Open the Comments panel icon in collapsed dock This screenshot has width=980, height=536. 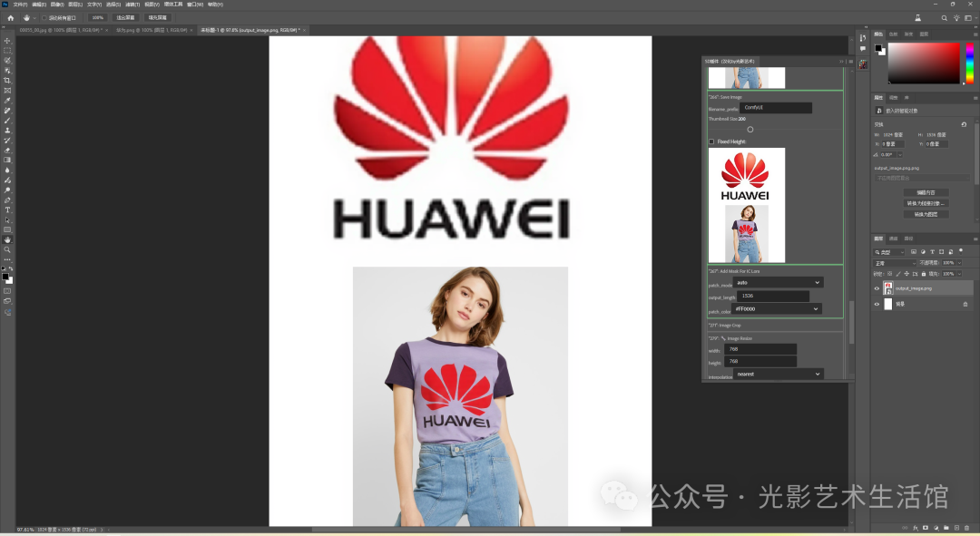click(863, 49)
